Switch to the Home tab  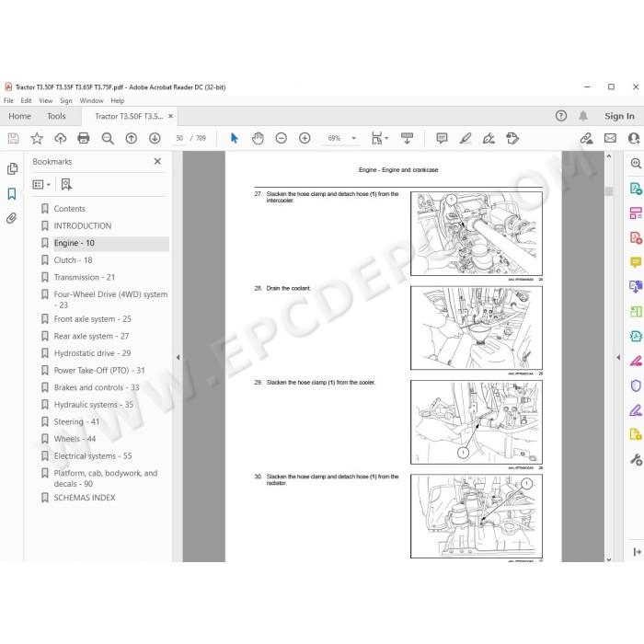[x=19, y=116]
